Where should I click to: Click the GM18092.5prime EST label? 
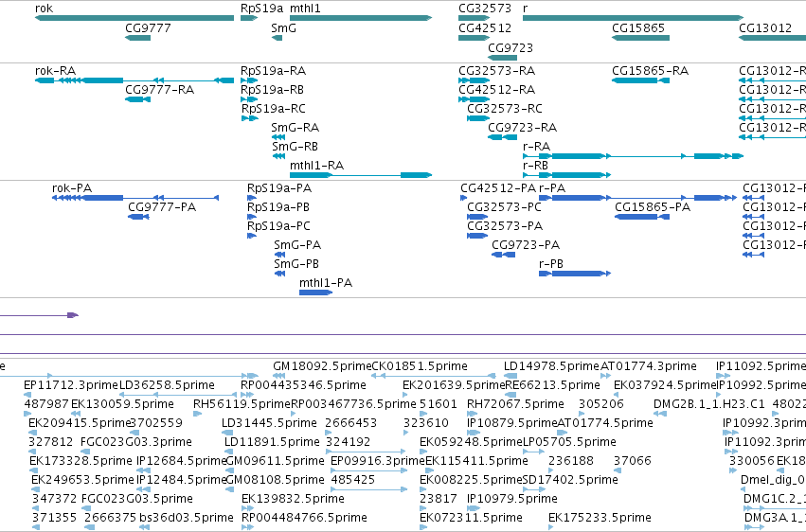322,366
